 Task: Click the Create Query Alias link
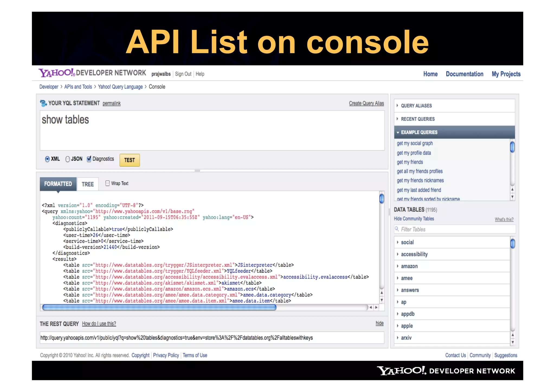[366, 103]
